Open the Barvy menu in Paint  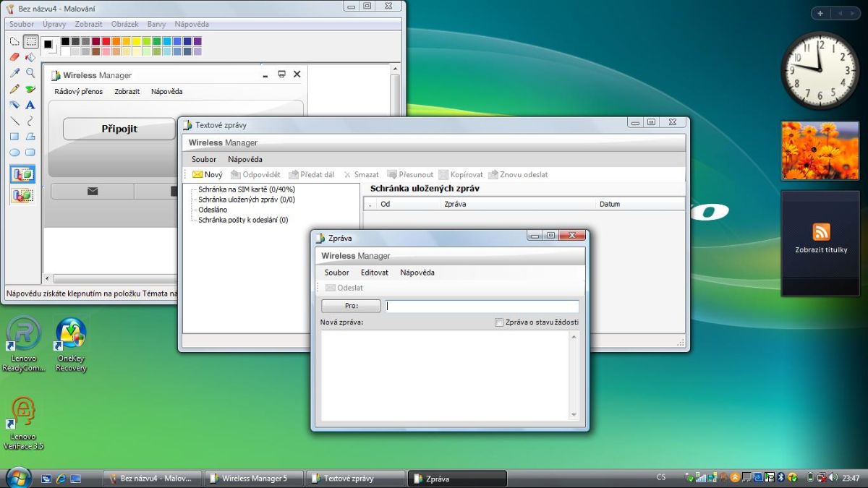tap(156, 24)
